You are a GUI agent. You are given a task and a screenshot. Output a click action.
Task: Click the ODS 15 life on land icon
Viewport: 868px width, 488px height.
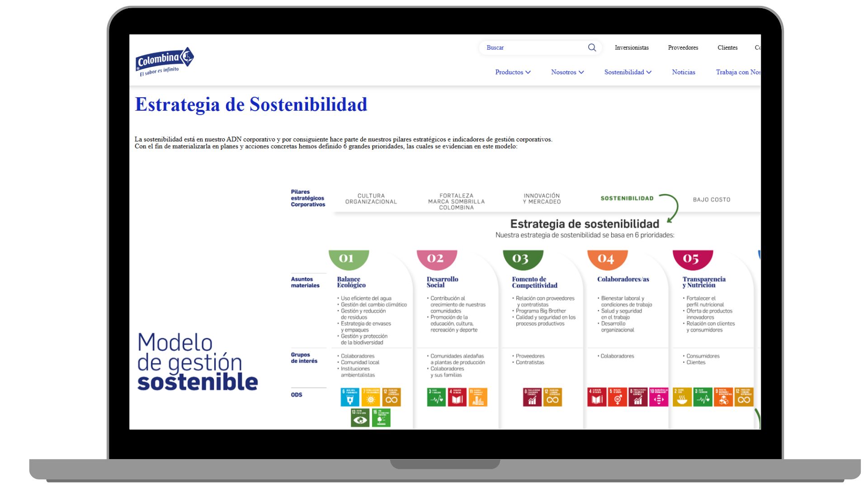[381, 418]
